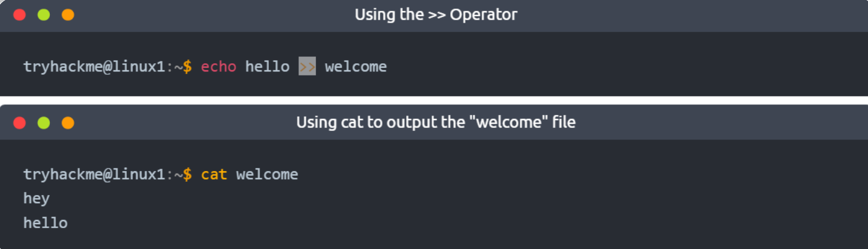
Task: Click the green dot in the top terminal
Action: click(x=43, y=15)
